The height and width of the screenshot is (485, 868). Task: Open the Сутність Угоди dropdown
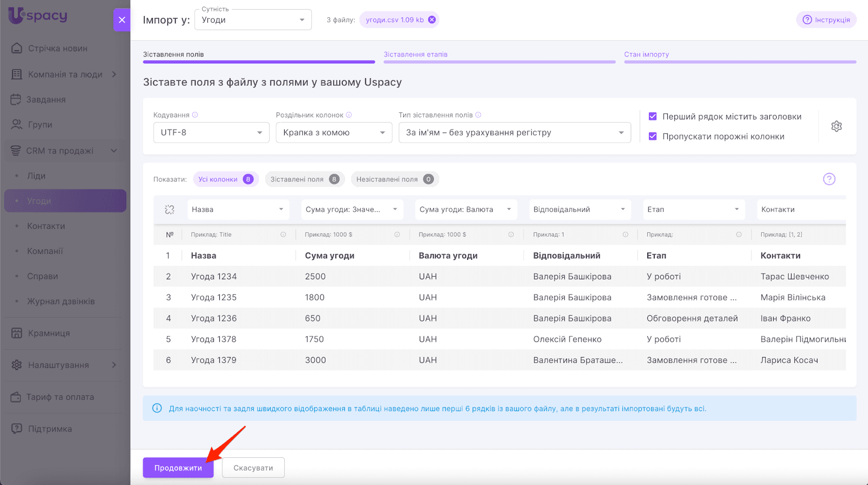[x=253, y=20]
